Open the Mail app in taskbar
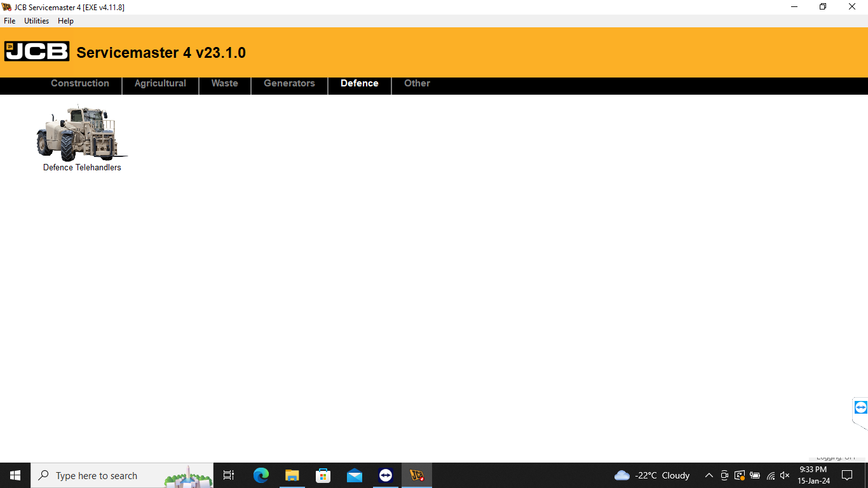 pyautogui.click(x=355, y=475)
